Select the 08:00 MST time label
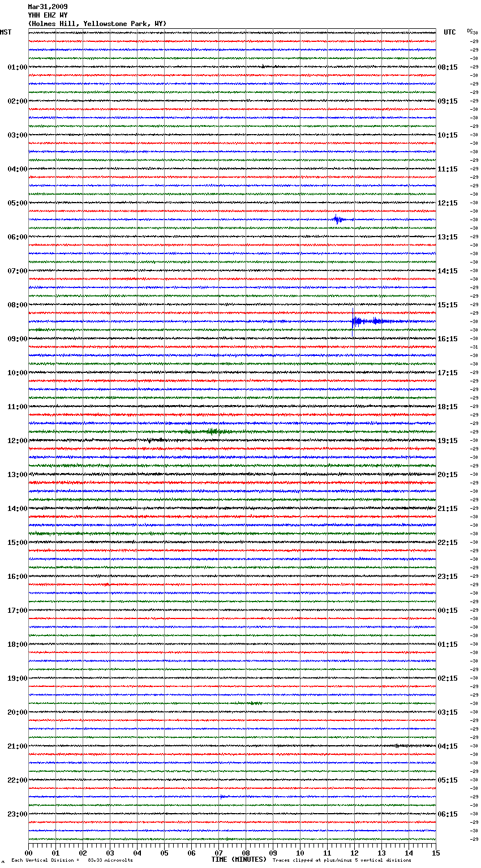Viewport: 481px width, 868px height. pyautogui.click(x=18, y=305)
